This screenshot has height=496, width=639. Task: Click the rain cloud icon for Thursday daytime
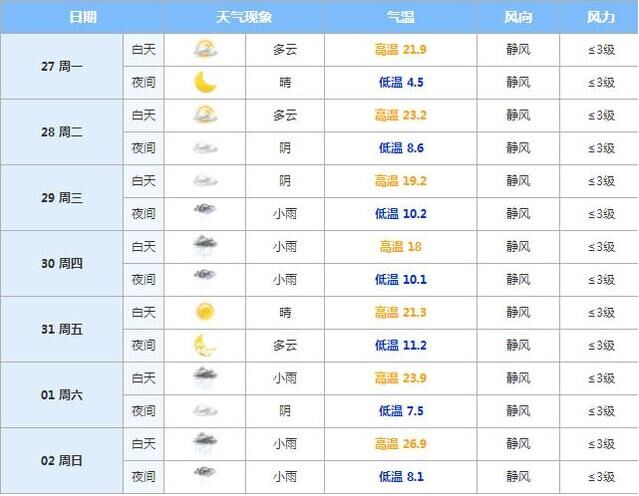(x=205, y=246)
